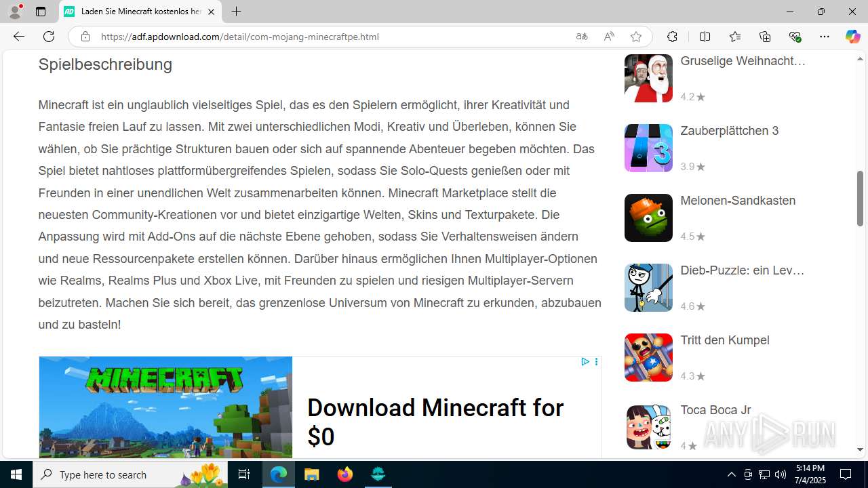Open File Explorer from taskbar
This screenshot has height=488, width=868.
pyautogui.click(x=311, y=474)
